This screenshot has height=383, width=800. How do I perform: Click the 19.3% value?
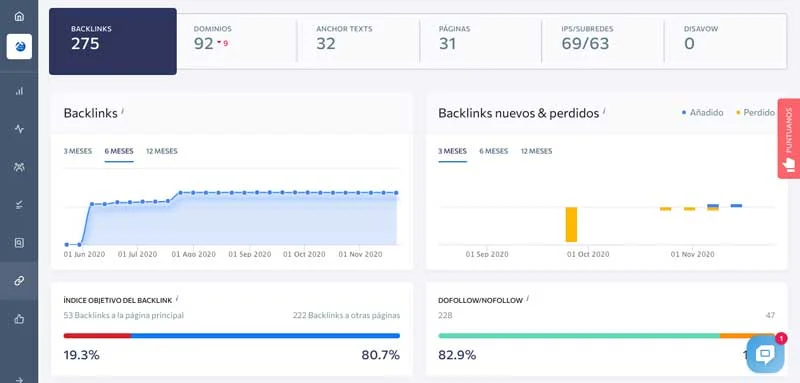click(82, 355)
